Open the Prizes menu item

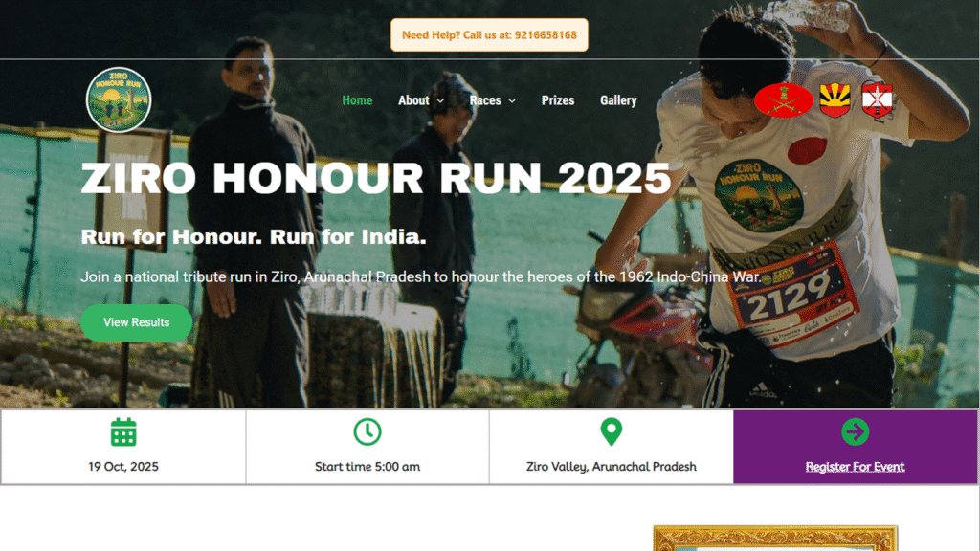tap(558, 99)
